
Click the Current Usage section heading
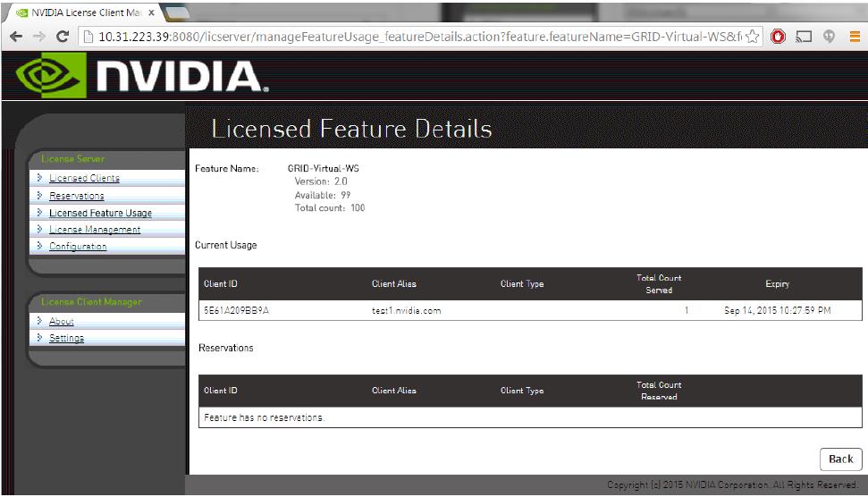[x=226, y=245]
